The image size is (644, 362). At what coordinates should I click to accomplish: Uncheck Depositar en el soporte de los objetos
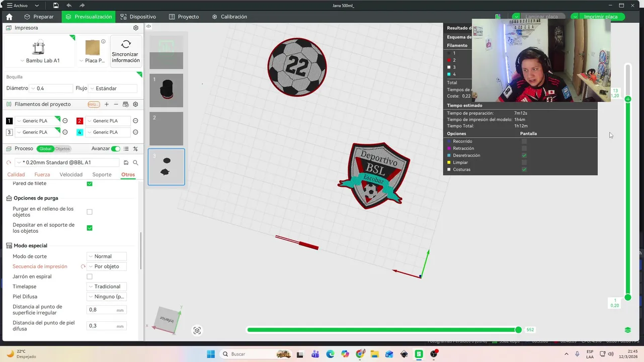tap(90, 228)
